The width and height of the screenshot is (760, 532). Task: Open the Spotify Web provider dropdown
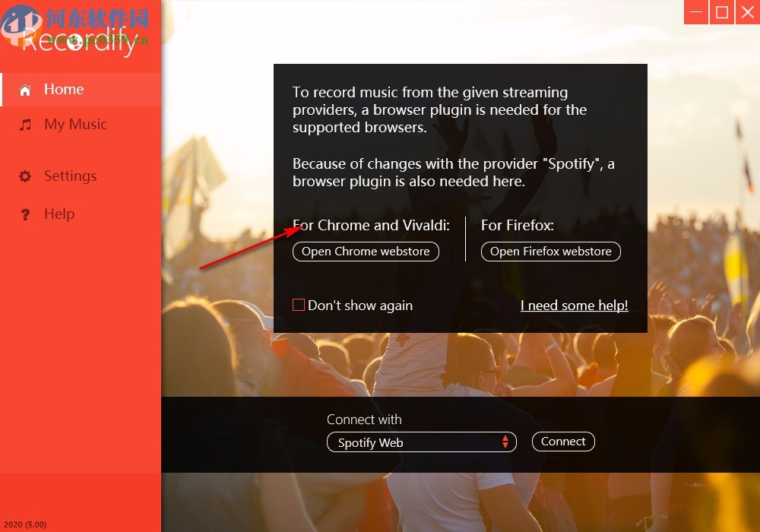click(x=422, y=442)
